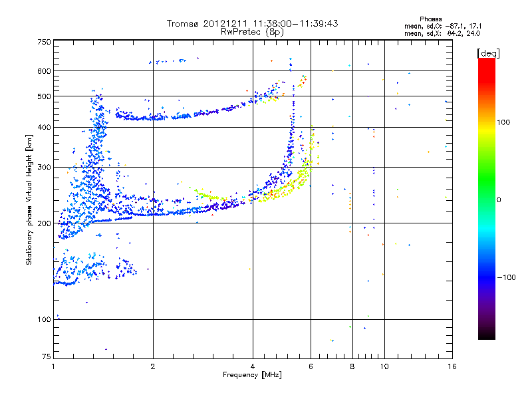Click the colorbar tick label '100'
The height and width of the screenshot is (399, 532).
tap(503, 122)
